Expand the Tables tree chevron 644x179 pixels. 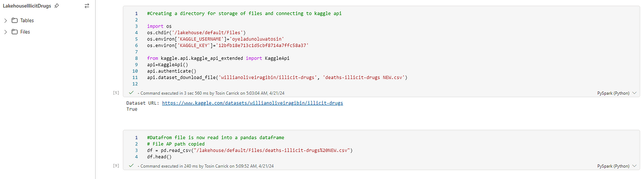click(x=6, y=20)
